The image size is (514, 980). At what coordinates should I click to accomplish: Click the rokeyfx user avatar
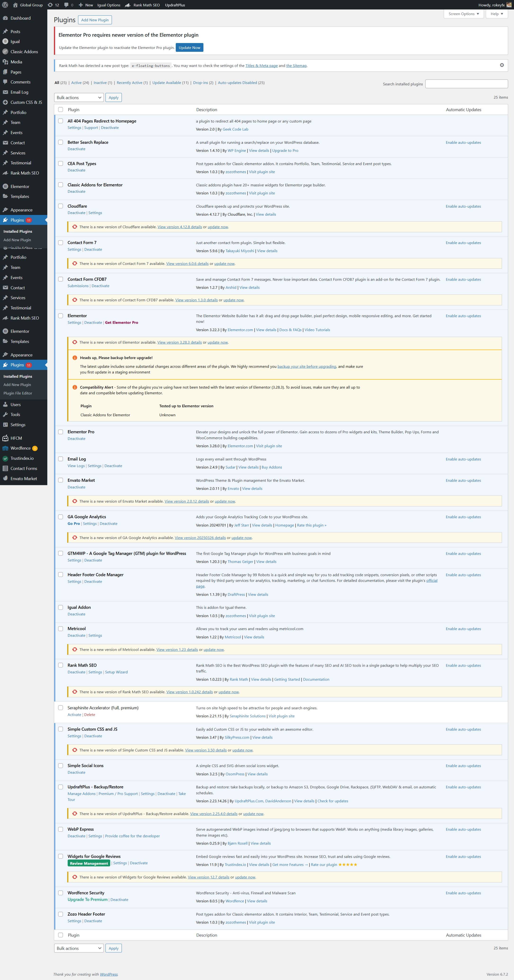tap(509, 5)
